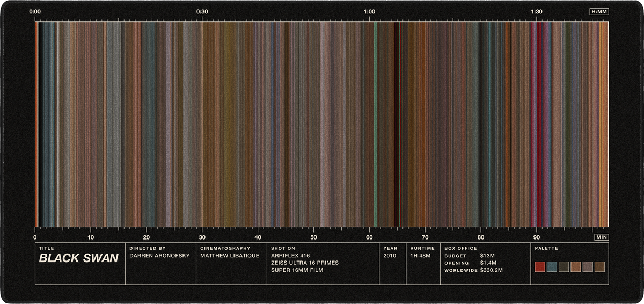Image resolution: width=644 pixels, height=304 pixels.
Task: Click the 0:00 time marker
Action: tap(35, 11)
